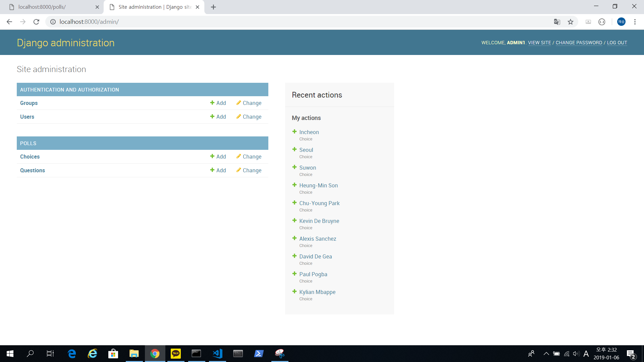Click the site information icon beside URL
The height and width of the screenshot is (362, 644).
(x=53, y=22)
